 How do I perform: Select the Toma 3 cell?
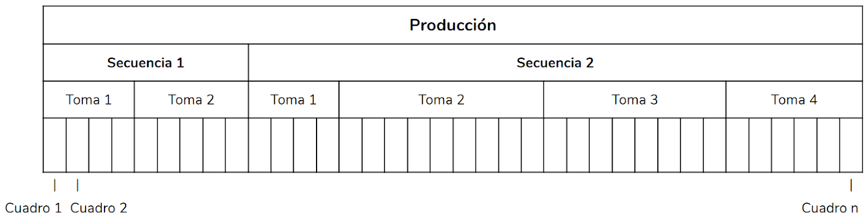pyautogui.click(x=635, y=100)
